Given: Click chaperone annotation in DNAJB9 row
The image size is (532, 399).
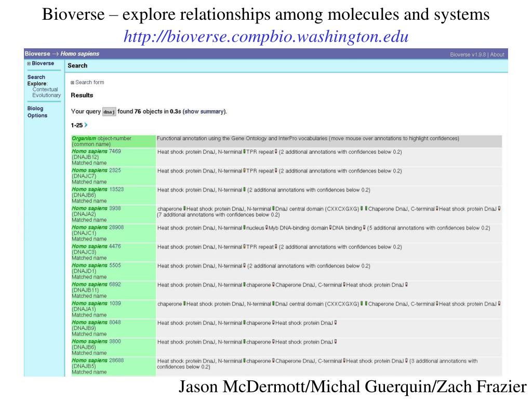Looking at the screenshot, I should [259, 323].
